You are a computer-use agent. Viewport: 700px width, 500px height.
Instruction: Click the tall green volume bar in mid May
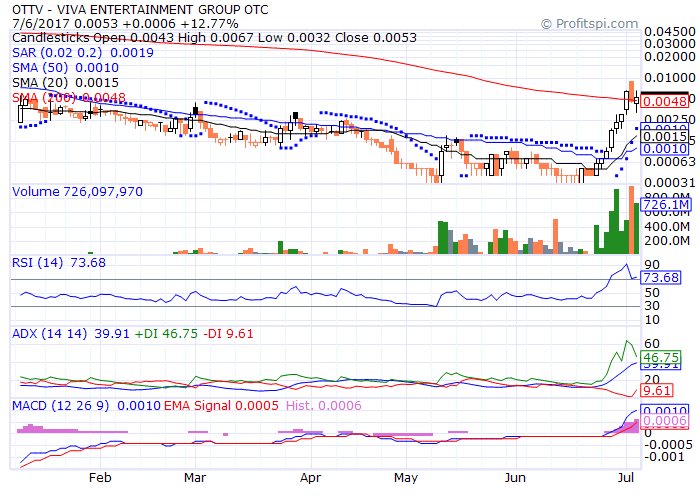(443, 238)
